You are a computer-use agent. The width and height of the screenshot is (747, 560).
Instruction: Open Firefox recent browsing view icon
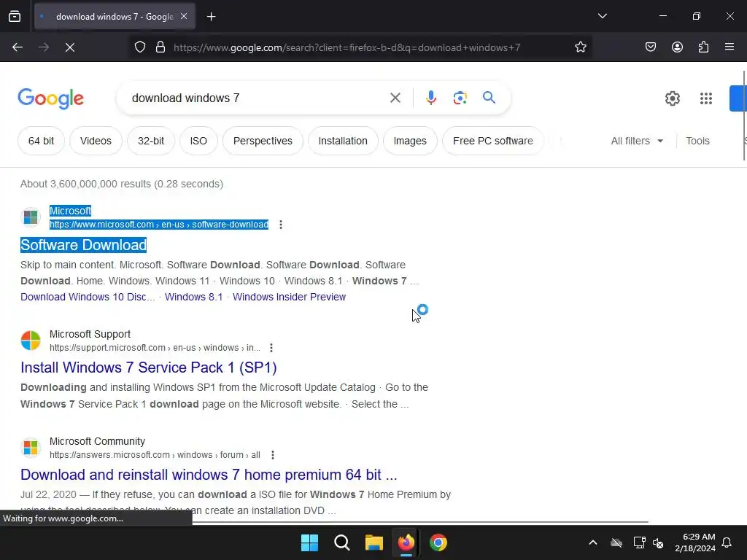(15, 16)
